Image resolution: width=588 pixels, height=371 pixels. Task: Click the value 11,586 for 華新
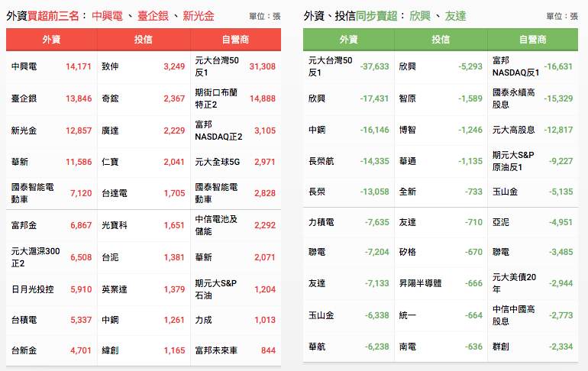tap(79, 162)
